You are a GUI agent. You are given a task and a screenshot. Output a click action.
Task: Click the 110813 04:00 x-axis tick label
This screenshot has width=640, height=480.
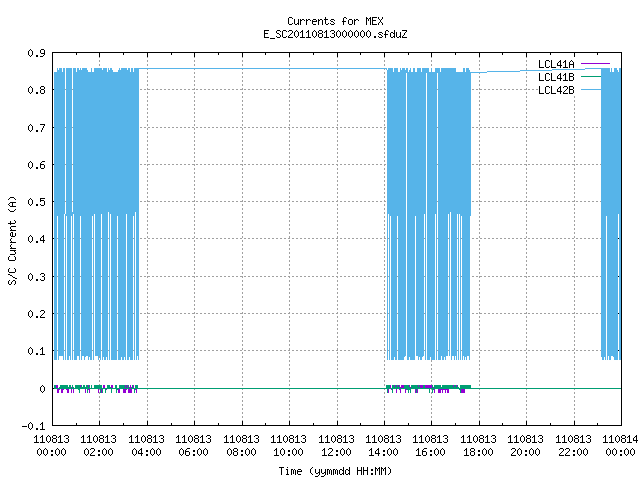pyautogui.click(x=146, y=445)
